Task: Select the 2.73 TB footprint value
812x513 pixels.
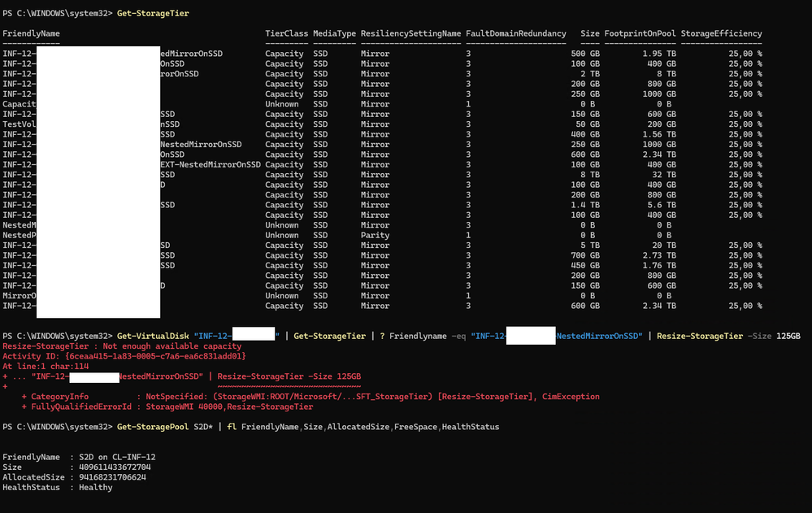Action: (658, 255)
